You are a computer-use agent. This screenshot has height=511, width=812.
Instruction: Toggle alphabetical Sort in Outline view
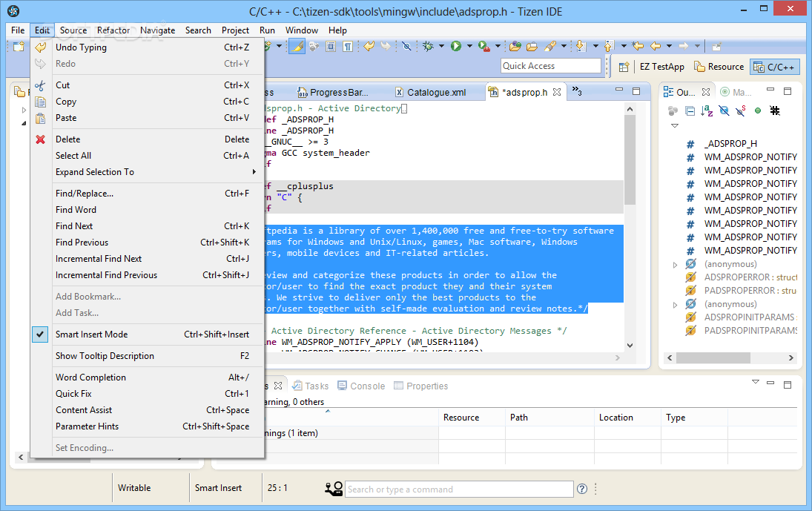tap(707, 111)
